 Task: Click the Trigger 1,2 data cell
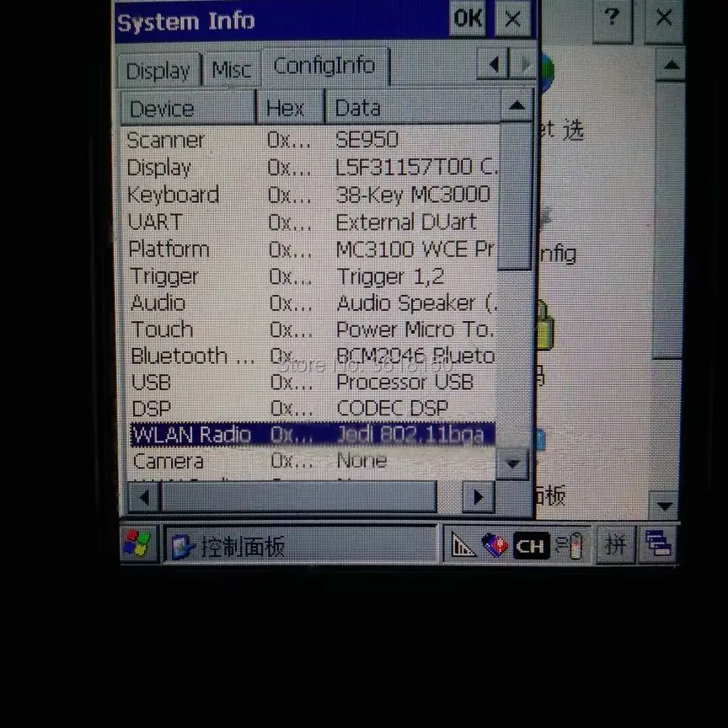tap(390, 276)
